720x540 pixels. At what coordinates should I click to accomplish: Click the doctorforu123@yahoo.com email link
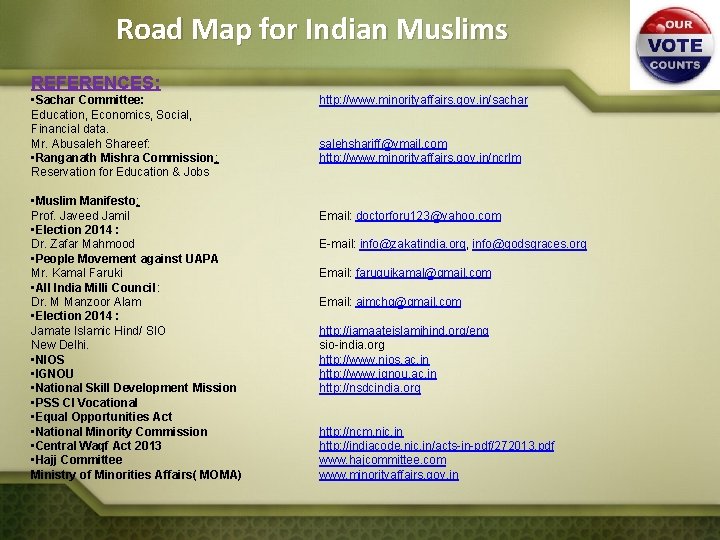428,216
